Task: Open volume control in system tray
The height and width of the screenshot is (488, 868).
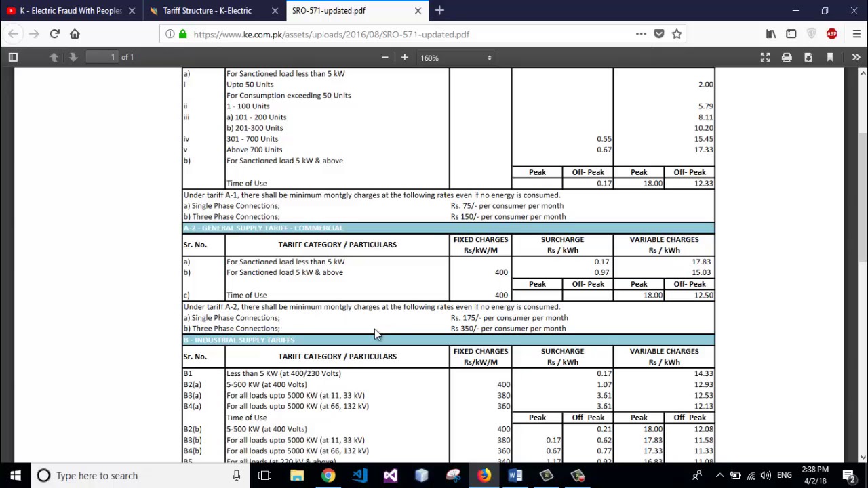Action: point(766,476)
